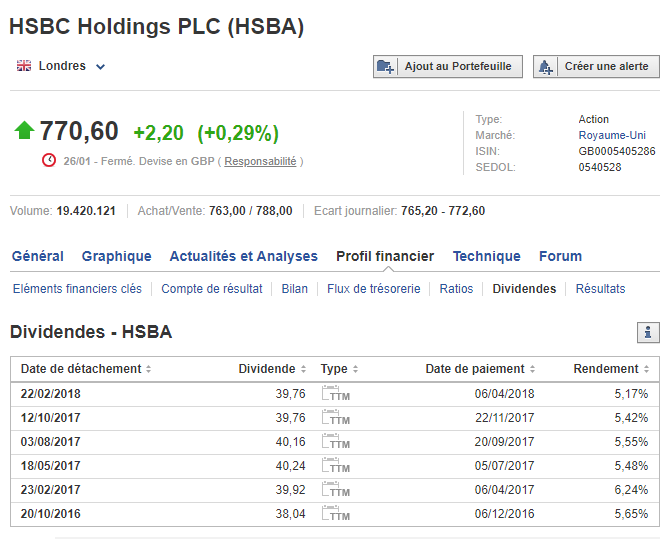Click TTM icon in 12/10/2017 row
The width and height of the screenshot is (670, 539).
[x=336, y=417]
